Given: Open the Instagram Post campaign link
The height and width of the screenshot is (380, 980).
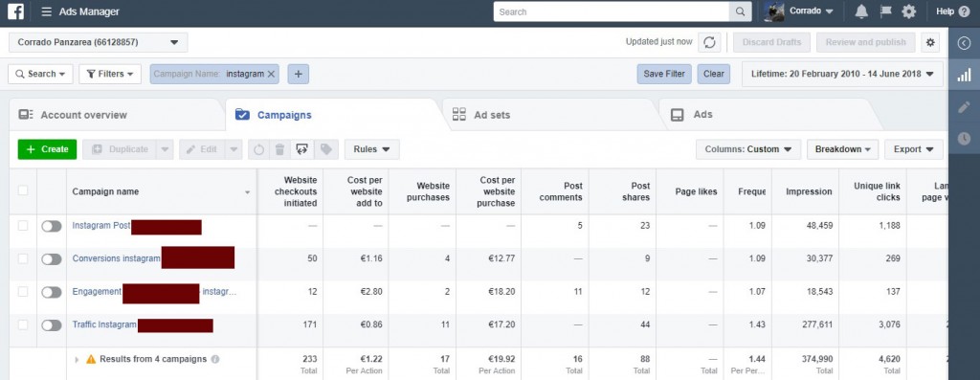Looking at the screenshot, I should (x=101, y=226).
